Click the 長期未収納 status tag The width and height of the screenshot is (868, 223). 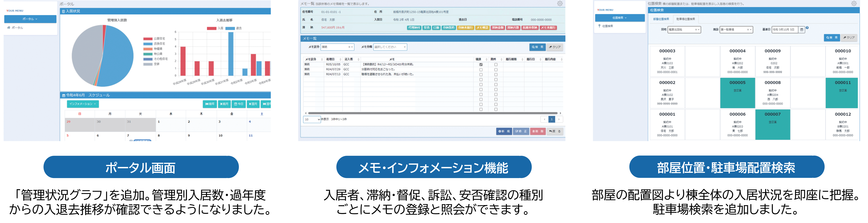click(530, 28)
